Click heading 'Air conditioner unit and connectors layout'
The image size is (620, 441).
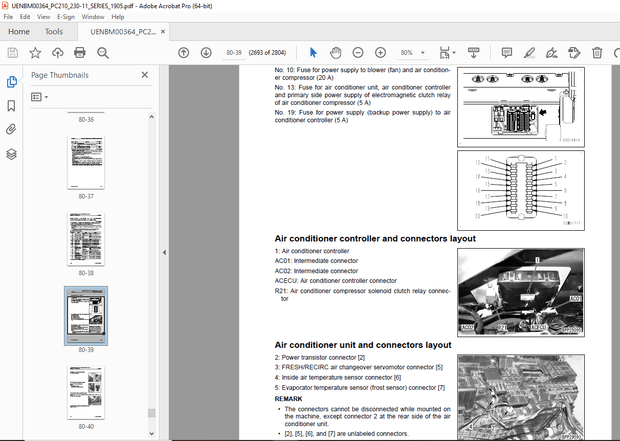[363, 345]
